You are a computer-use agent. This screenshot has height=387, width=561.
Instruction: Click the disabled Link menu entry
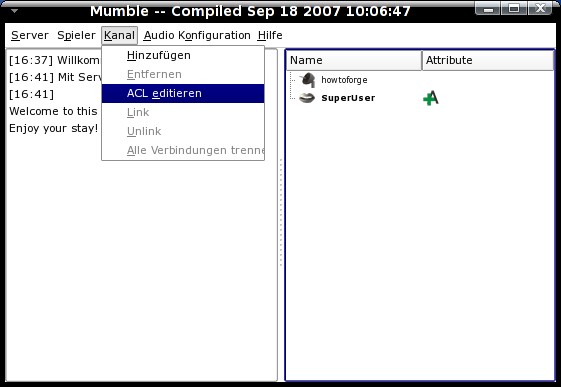[x=183, y=112]
